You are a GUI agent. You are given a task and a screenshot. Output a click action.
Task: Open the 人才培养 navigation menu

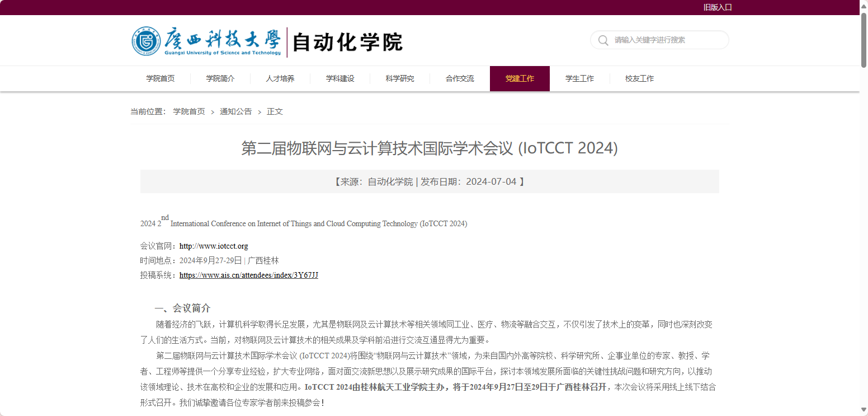tap(280, 78)
